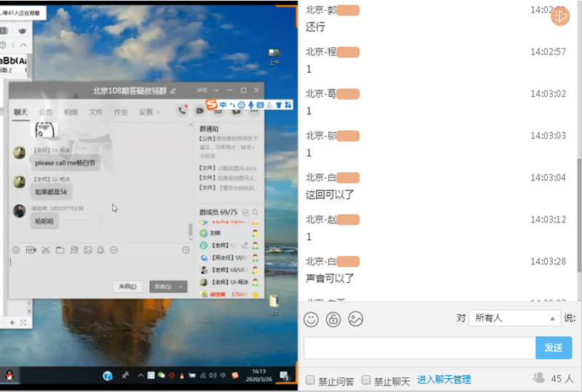Open the send options arrow beside QQ's send button
582x392 pixels.
[181, 287]
